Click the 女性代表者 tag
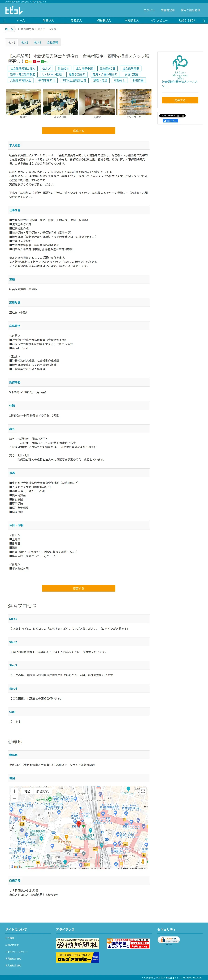 point(132,75)
